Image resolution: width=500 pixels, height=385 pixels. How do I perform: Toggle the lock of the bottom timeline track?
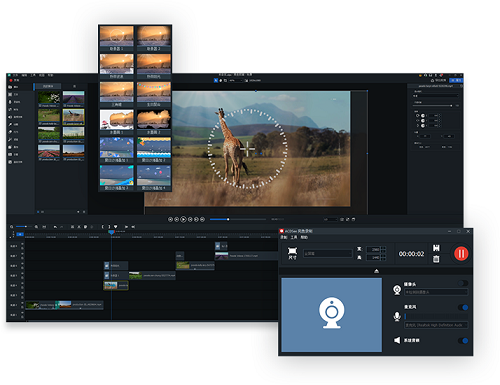(22, 317)
